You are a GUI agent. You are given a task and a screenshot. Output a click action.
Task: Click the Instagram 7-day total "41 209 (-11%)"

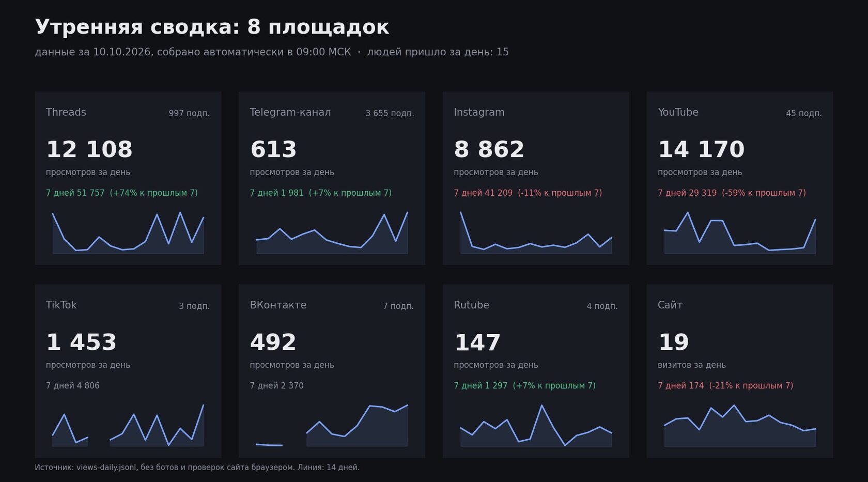[x=528, y=193]
